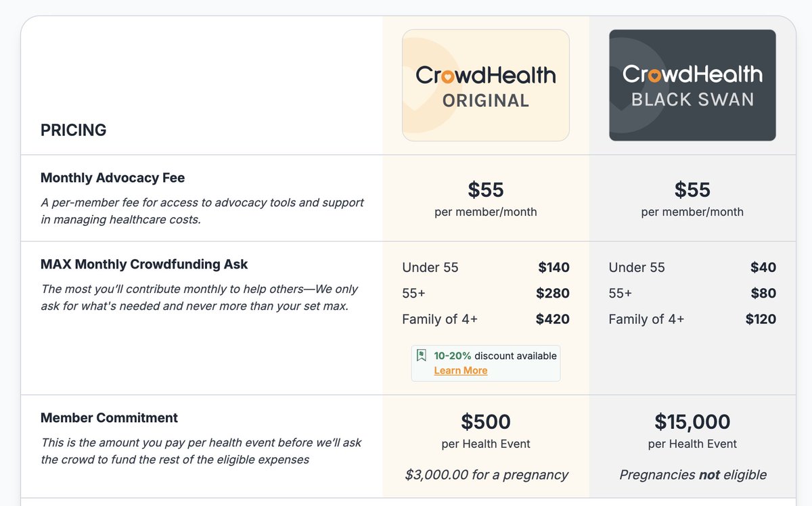Click the $280 price for 55+ members
The height and width of the screenshot is (506, 812).
click(552, 294)
